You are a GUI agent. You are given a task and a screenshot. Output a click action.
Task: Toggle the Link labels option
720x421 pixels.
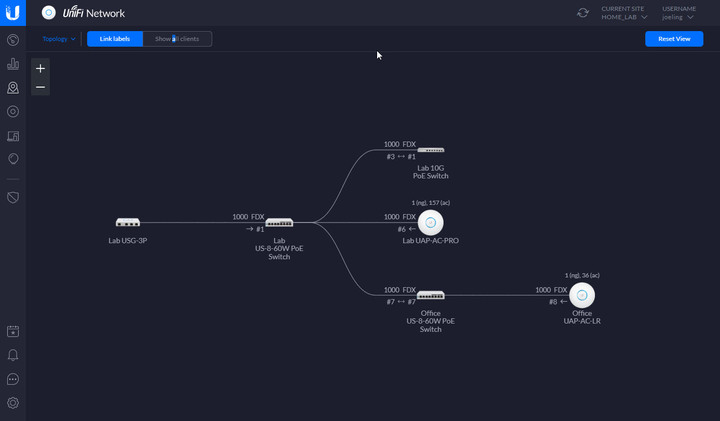coord(115,39)
